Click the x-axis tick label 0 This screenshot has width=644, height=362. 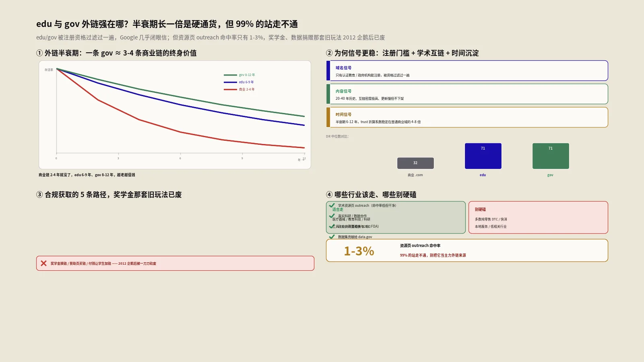pos(56,158)
